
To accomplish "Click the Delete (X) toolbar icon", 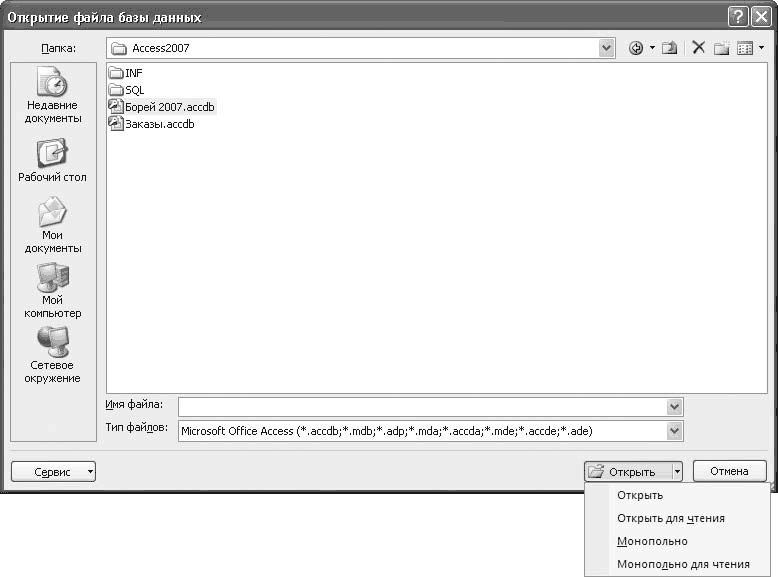I will click(698, 48).
